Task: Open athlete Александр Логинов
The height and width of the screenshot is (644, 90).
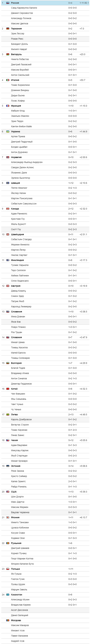Action: click(x=19, y=18)
